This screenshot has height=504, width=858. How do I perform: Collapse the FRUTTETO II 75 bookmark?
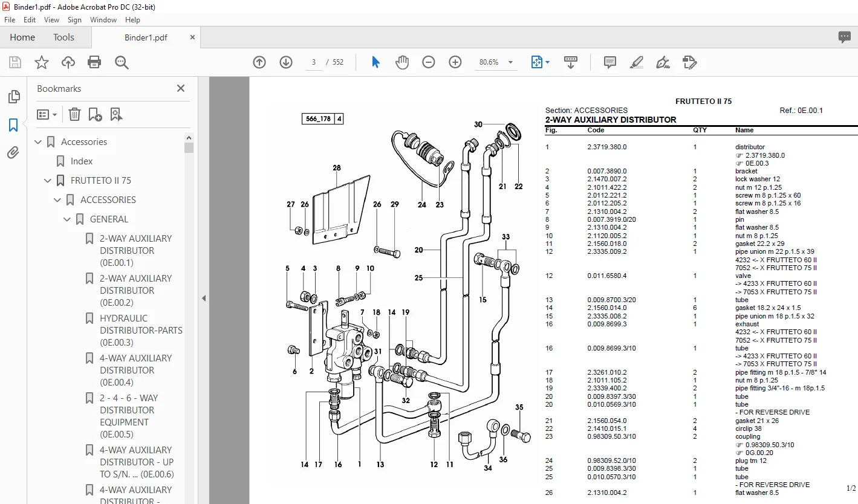point(48,181)
